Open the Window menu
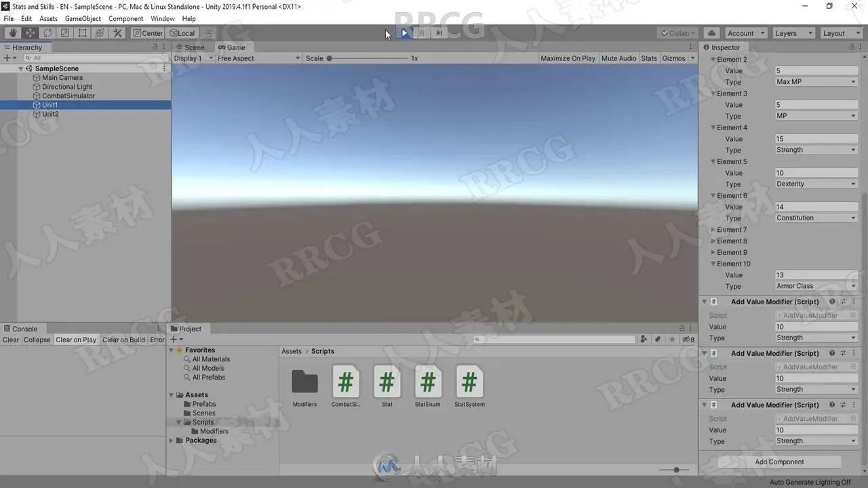Screen dimensions: 868x488 162,18
